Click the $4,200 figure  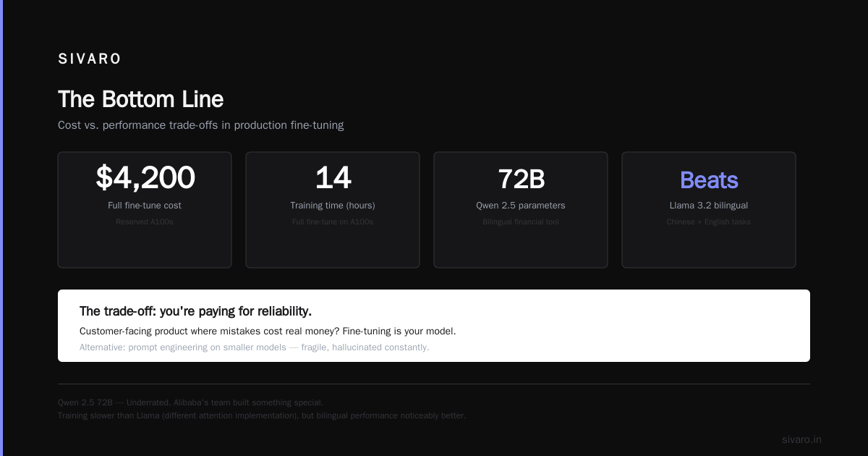145,178
